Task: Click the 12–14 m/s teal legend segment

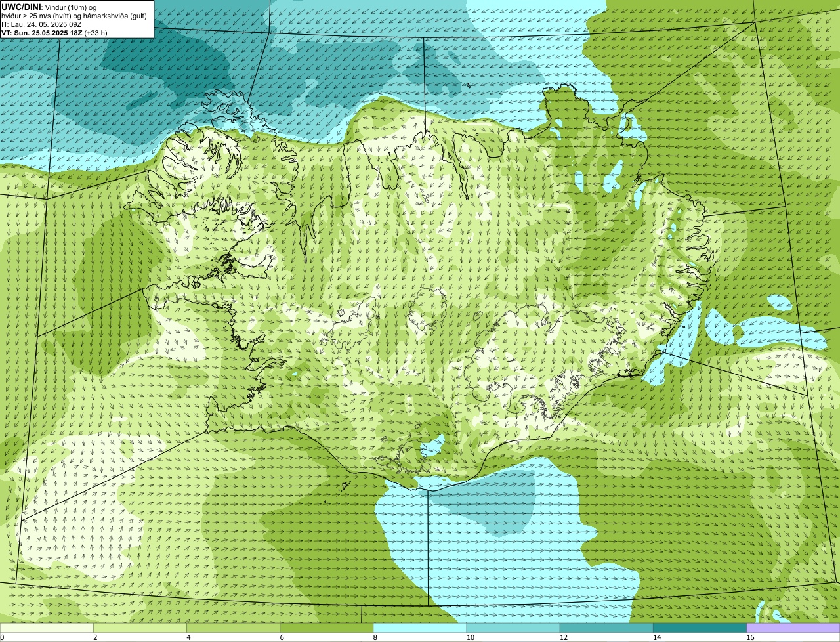Action: pos(606,628)
